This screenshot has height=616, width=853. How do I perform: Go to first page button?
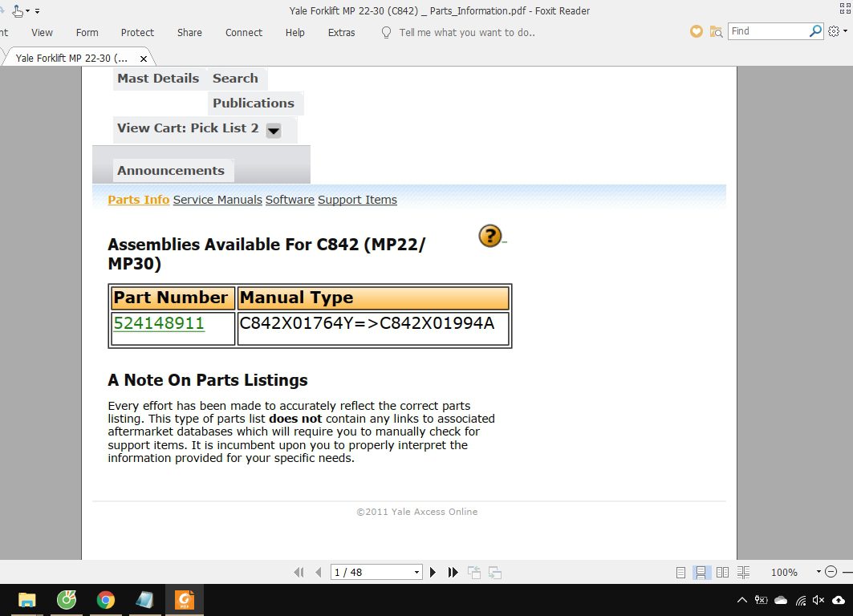click(299, 572)
